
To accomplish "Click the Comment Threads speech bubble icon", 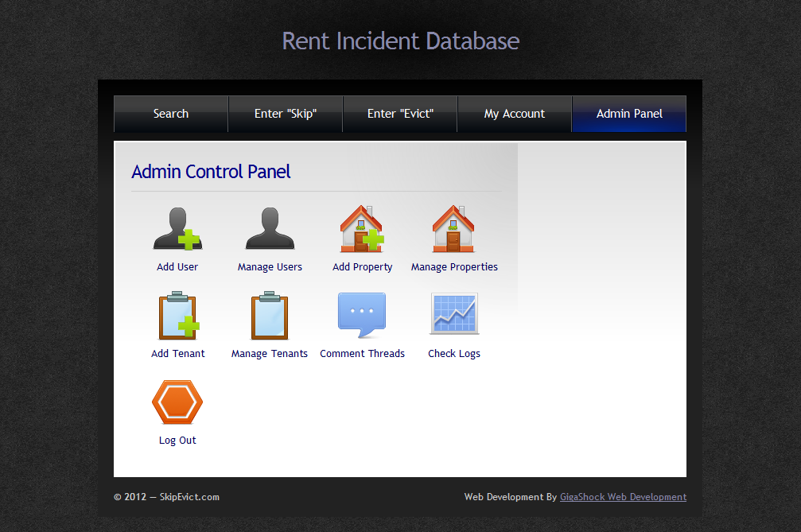I will tap(362, 315).
